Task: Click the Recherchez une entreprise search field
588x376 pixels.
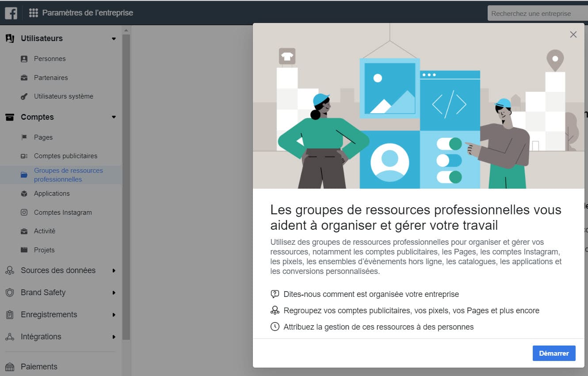Action: (x=537, y=13)
